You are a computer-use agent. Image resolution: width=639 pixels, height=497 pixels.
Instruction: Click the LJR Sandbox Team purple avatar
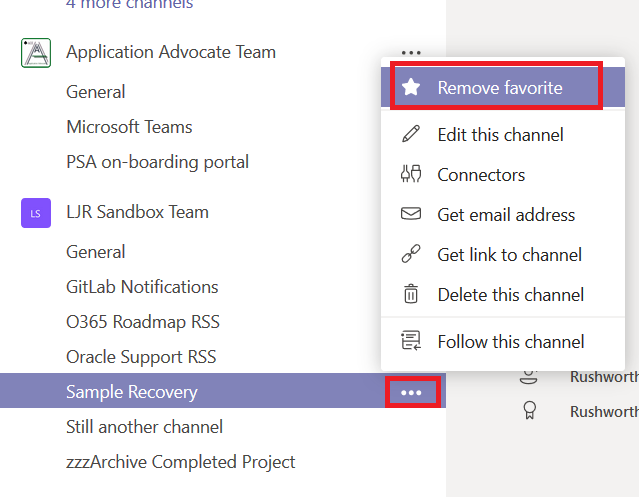36,212
